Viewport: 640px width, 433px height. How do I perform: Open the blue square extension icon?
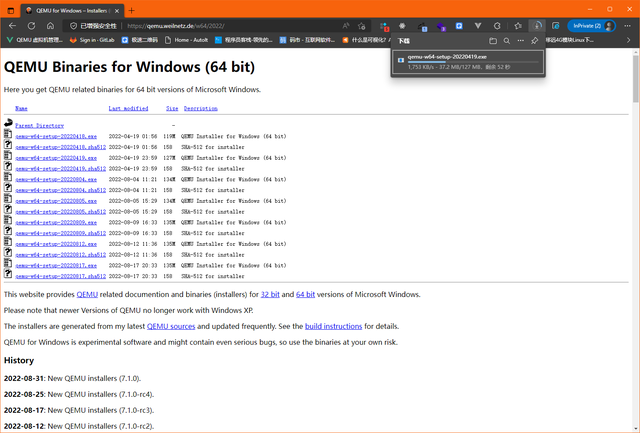click(x=459, y=26)
